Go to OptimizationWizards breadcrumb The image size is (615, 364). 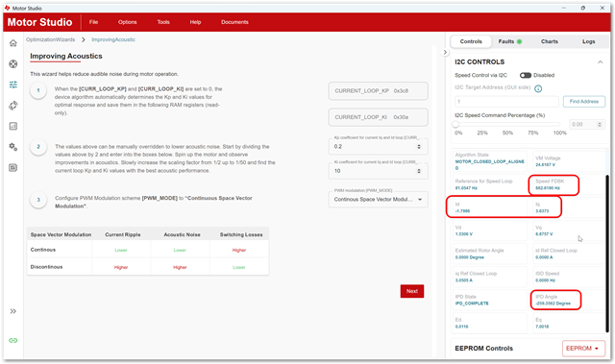pyautogui.click(x=51, y=39)
